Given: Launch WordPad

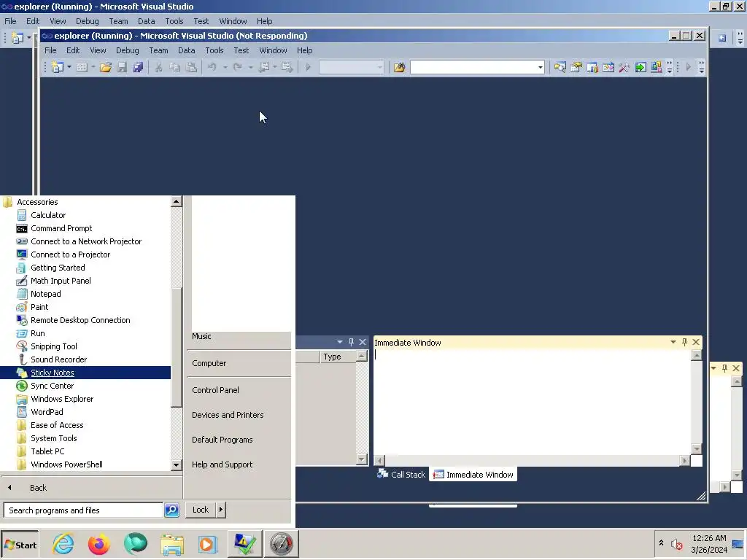Looking at the screenshot, I should (47, 412).
